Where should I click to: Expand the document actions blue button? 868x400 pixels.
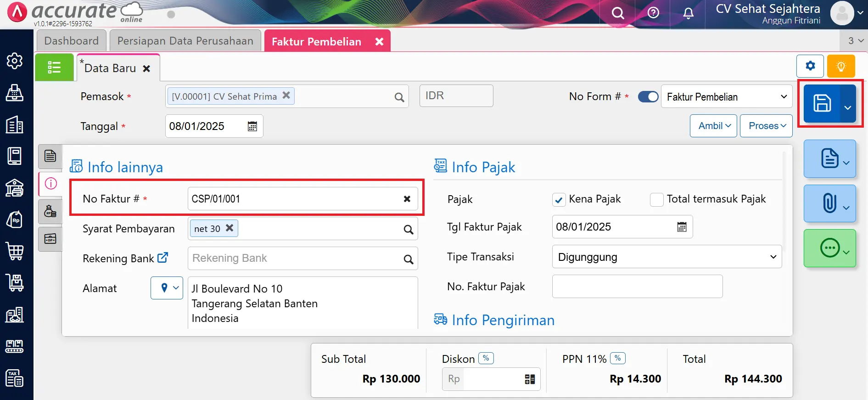830,158
